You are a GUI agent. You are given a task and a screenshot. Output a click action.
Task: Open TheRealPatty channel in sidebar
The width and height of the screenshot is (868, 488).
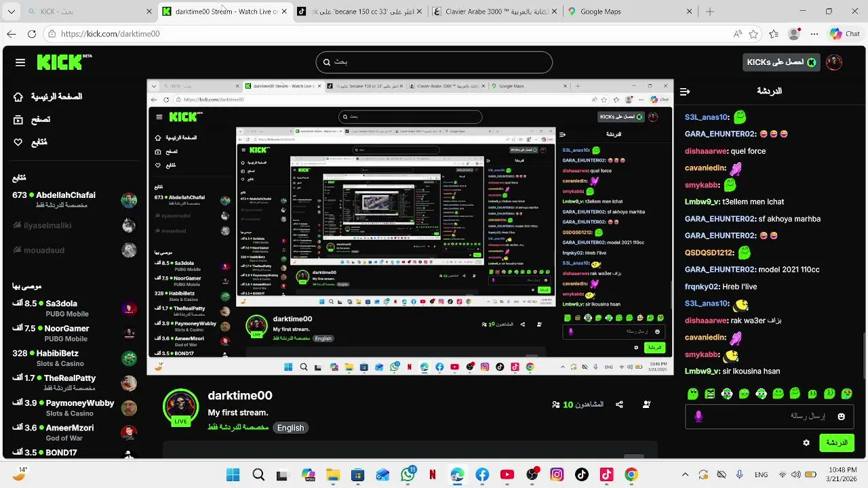pyautogui.click(x=75, y=383)
